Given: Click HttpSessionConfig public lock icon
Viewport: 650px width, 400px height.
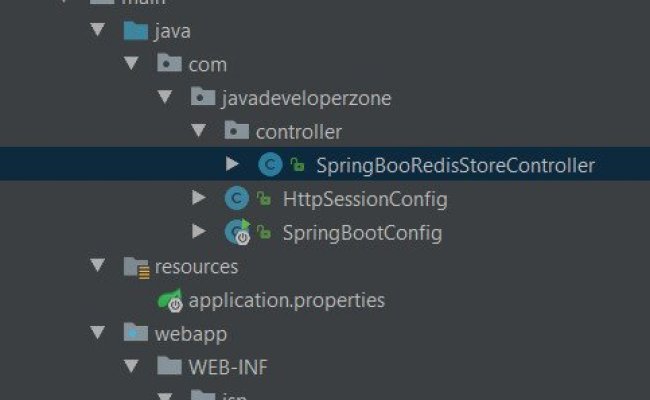Looking at the screenshot, I should click(264, 199).
